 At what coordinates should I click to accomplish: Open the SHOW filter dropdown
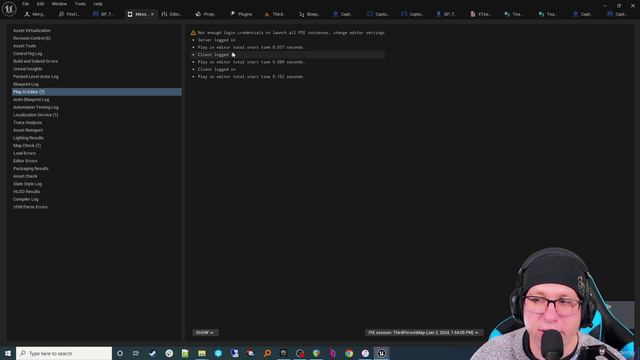pyautogui.click(x=205, y=333)
